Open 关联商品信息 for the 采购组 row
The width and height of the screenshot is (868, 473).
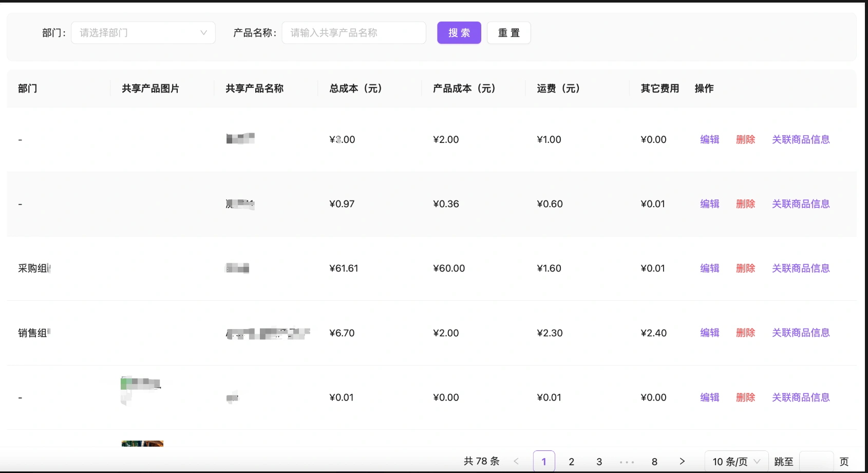801,268
